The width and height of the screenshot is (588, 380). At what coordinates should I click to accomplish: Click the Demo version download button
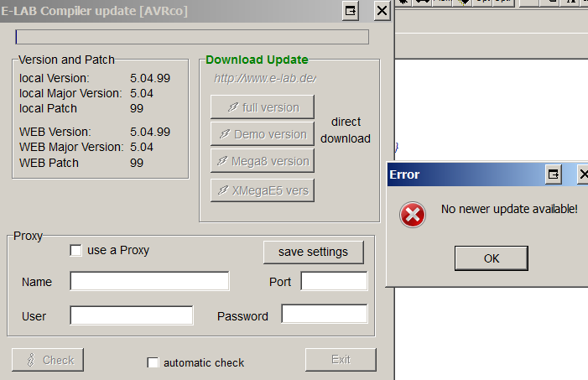point(262,134)
